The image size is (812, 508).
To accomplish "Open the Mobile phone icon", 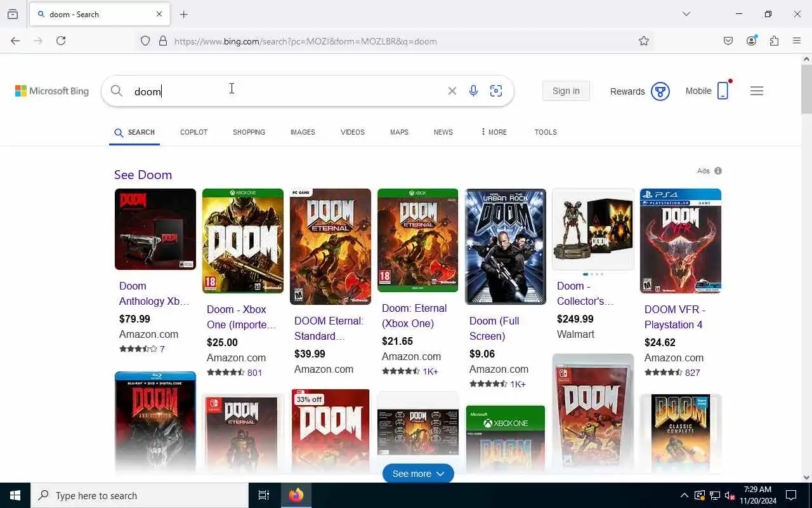I will [x=723, y=91].
